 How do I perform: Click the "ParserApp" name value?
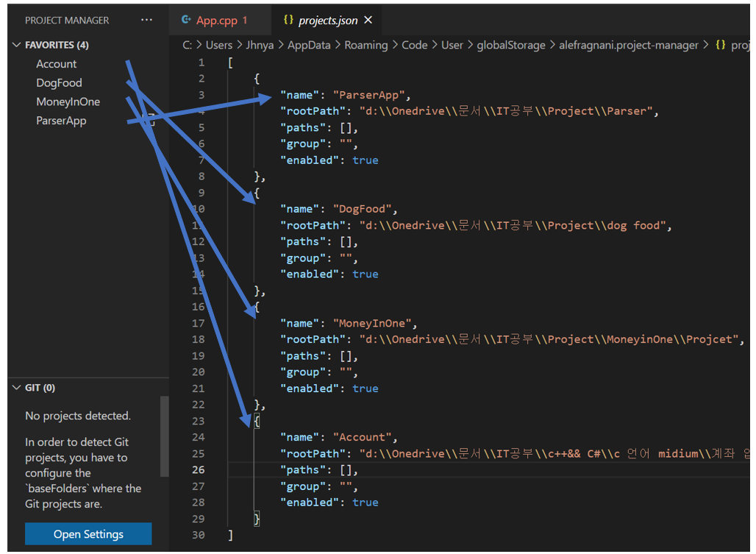368,95
